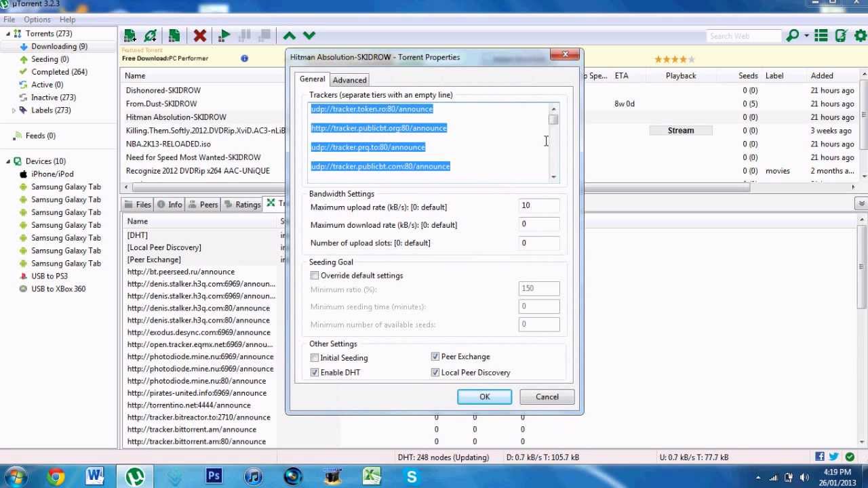The image size is (868, 488).
Task: Click OK in Torrent Properties dialog
Action: [x=485, y=397]
